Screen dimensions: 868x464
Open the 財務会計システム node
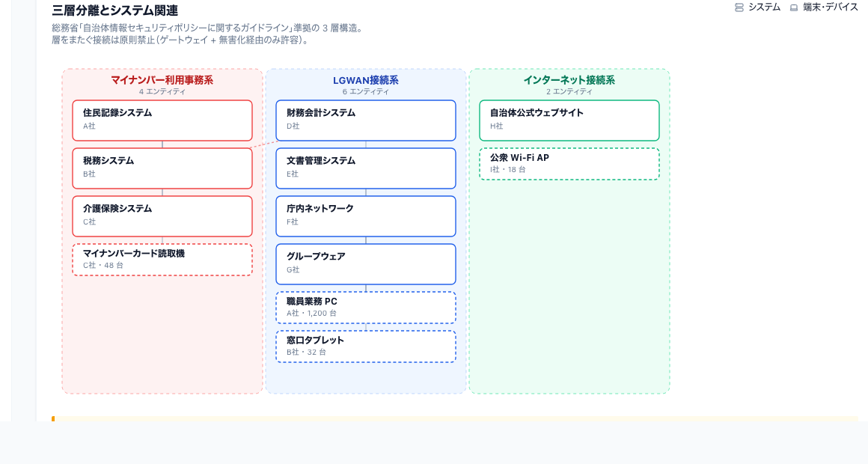[366, 120]
